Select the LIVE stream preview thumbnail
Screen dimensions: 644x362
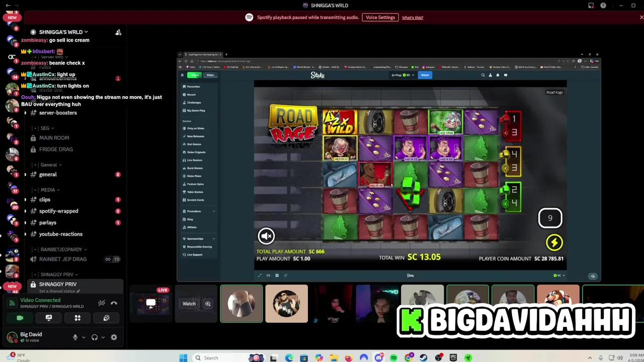point(150,304)
